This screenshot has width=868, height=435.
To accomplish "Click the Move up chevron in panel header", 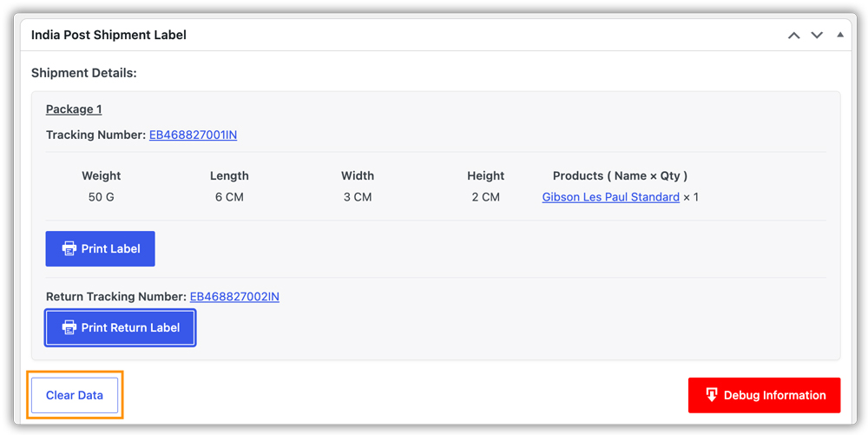I will tap(794, 36).
